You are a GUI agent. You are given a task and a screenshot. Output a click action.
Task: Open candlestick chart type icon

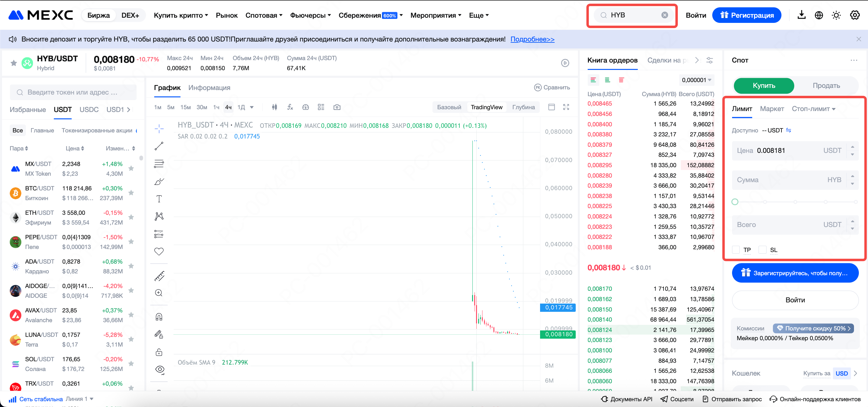click(x=275, y=107)
